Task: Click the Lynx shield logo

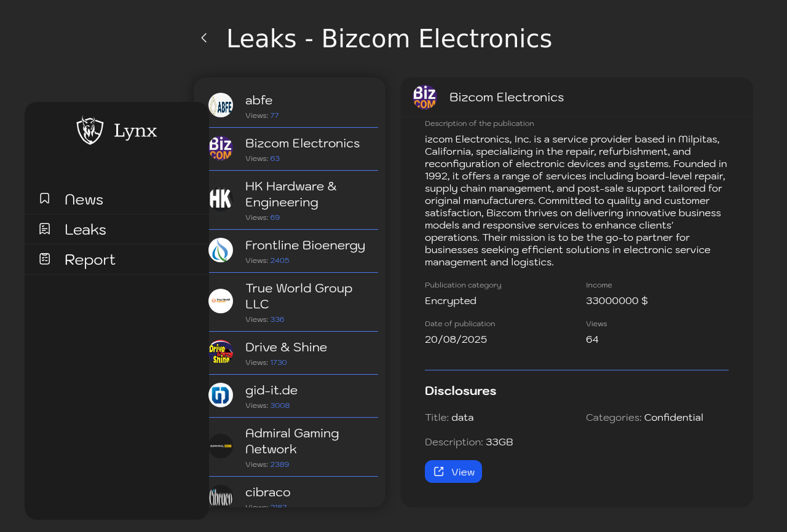Action: 90,130
